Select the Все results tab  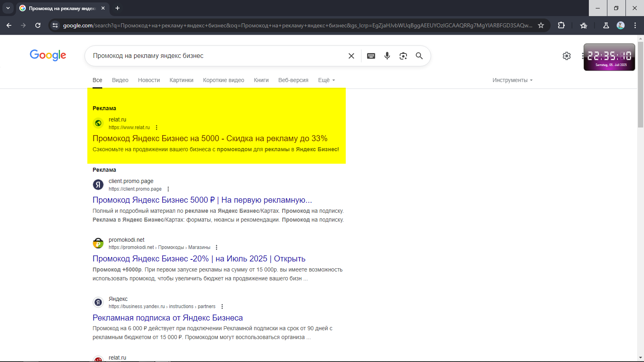(97, 80)
